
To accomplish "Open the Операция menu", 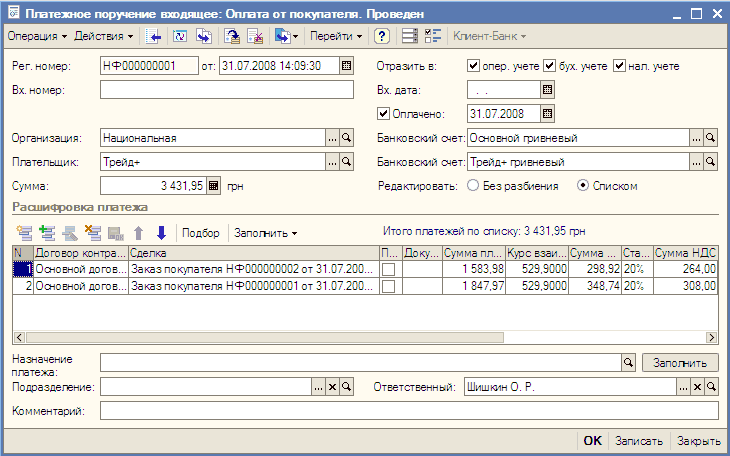I will tap(36, 36).
